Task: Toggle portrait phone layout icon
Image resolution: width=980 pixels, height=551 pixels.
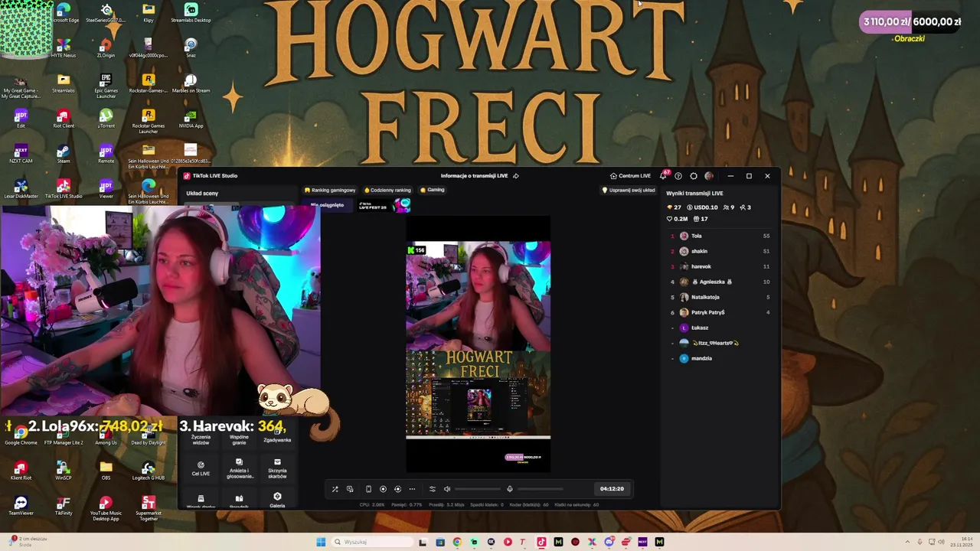Action: tap(368, 489)
